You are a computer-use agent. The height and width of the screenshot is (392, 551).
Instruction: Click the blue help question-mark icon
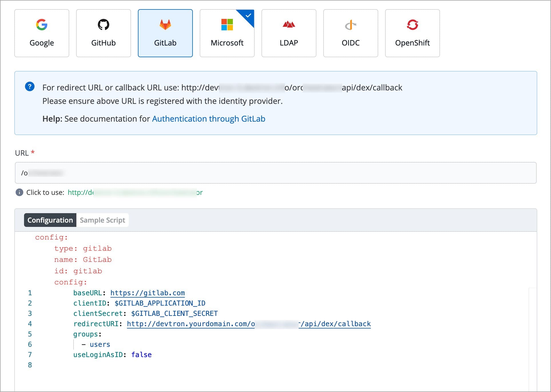tap(30, 86)
